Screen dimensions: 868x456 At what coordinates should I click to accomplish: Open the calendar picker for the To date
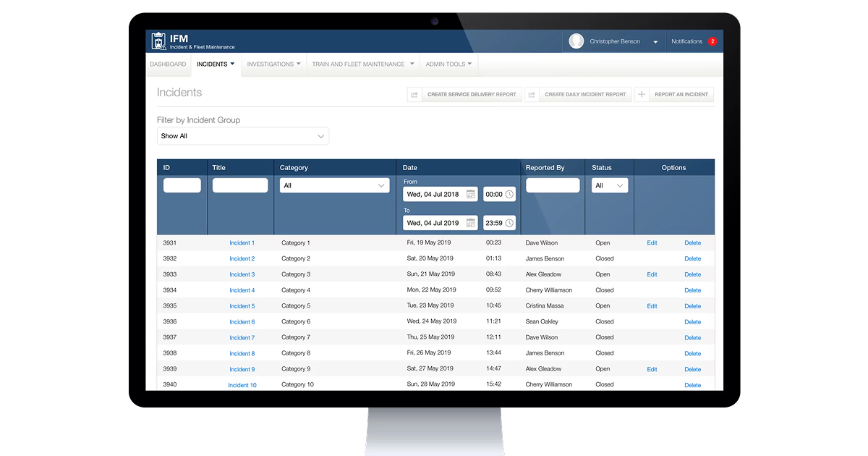(x=471, y=222)
